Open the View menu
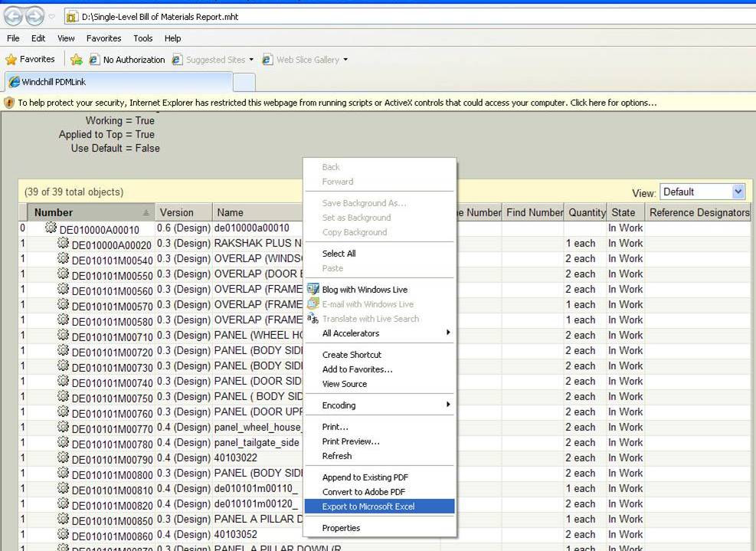Image resolution: width=756 pixels, height=551 pixels. 66,38
